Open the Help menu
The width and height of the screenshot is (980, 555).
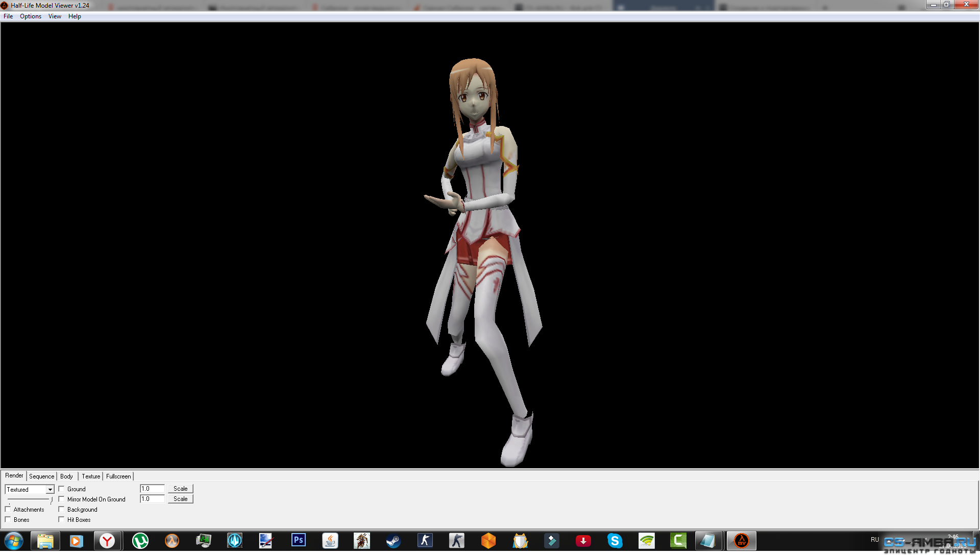(75, 16)
